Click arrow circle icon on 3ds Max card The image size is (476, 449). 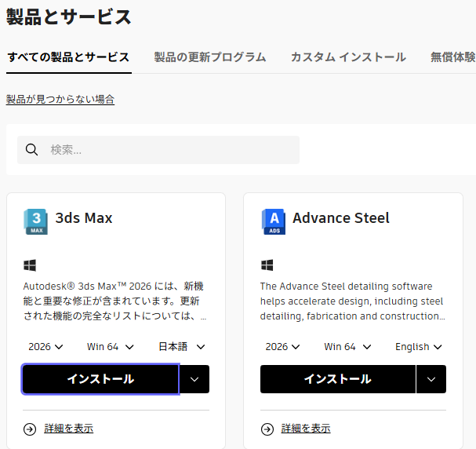[x=30, y=429]
